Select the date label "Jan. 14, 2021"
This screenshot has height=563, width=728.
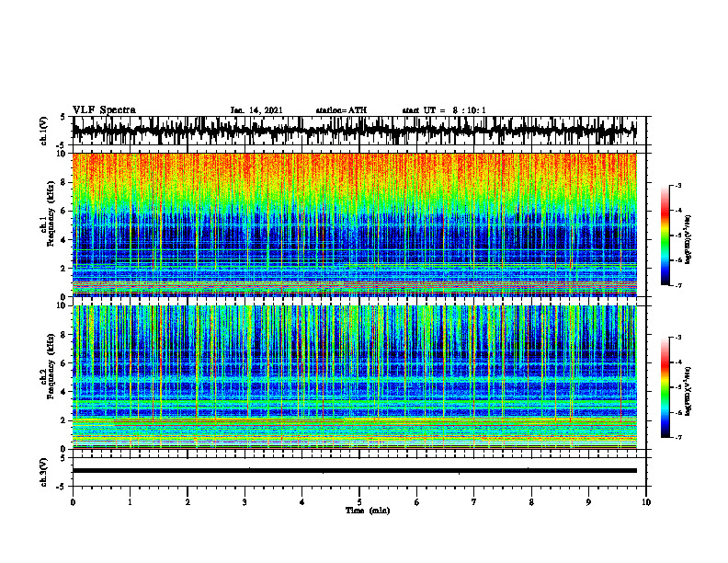256,110
